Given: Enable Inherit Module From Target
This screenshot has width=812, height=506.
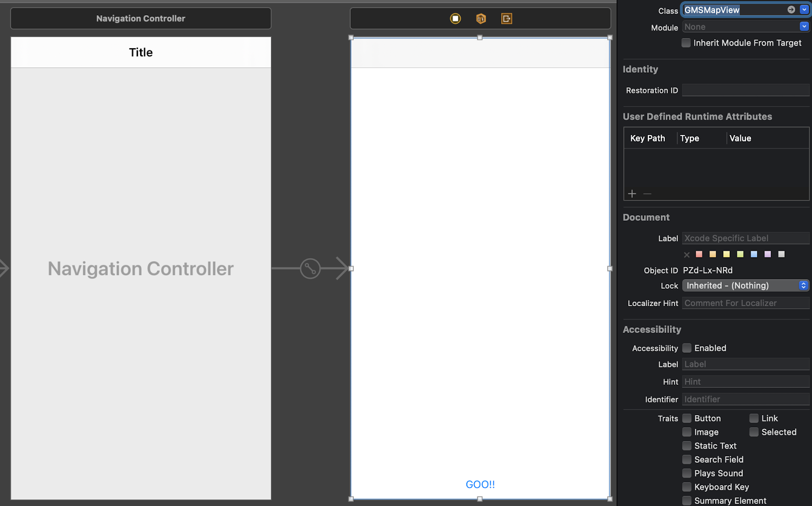Looking at the screenshot, I should pyautogui.click(x=686, y=43).
